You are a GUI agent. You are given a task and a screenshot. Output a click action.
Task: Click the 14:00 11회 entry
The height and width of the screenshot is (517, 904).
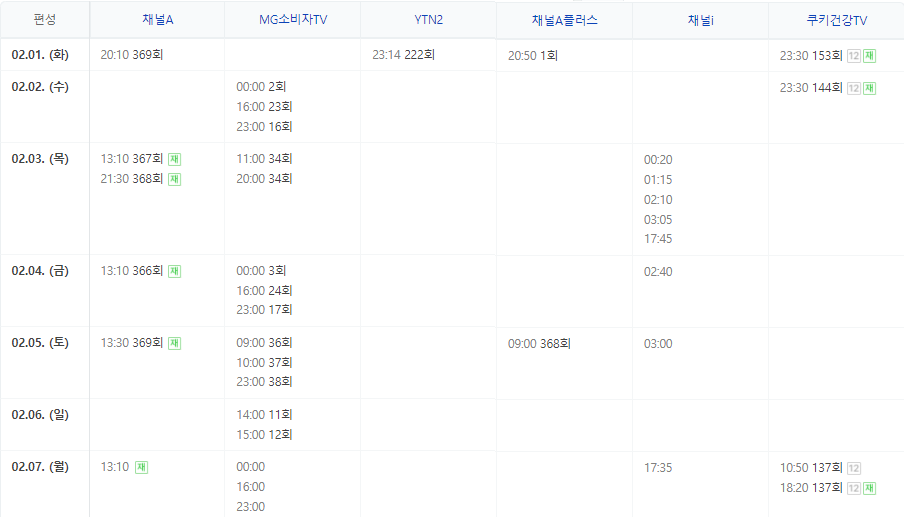pos(264,414)
